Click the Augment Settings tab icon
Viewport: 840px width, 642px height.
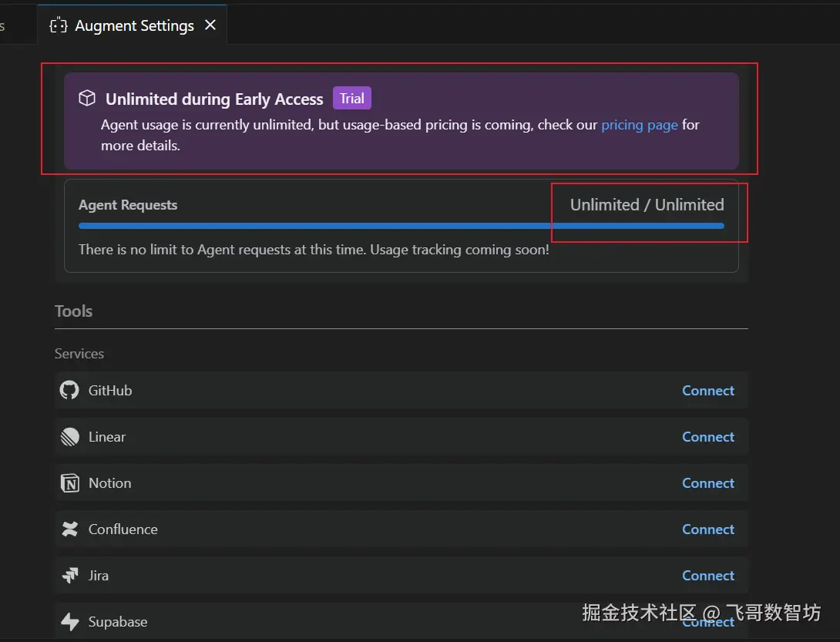pyautogui.click(x=59, y=25)
